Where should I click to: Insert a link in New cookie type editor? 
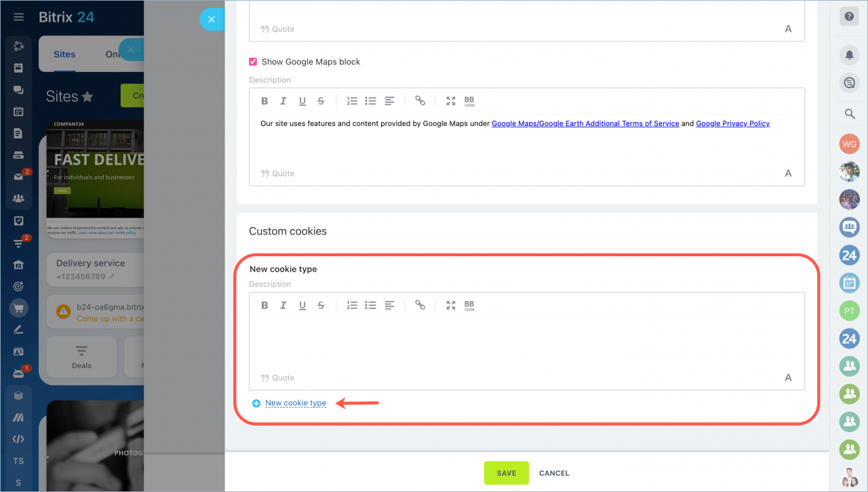420,306
